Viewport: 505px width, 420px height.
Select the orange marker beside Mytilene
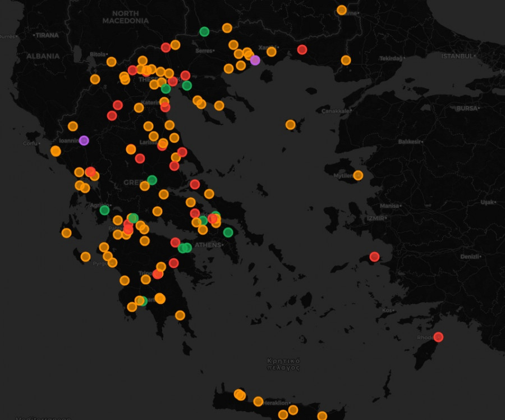coord(358,175)
